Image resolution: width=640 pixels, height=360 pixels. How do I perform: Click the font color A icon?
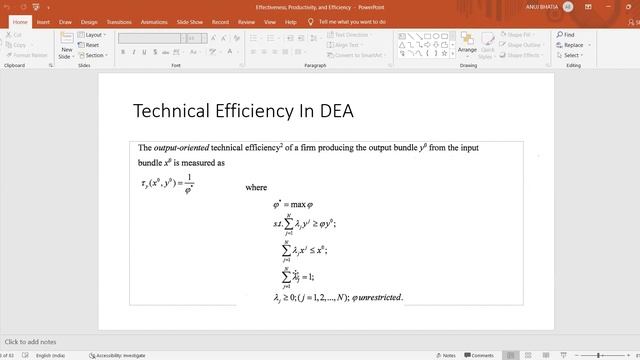pos(230,52)
